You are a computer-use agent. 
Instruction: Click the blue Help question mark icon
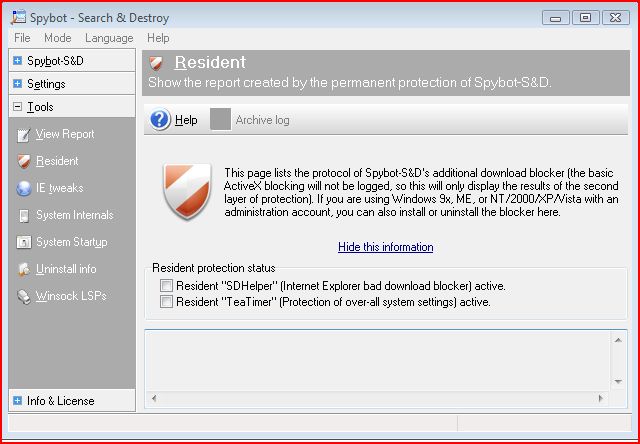coord(160,120)
